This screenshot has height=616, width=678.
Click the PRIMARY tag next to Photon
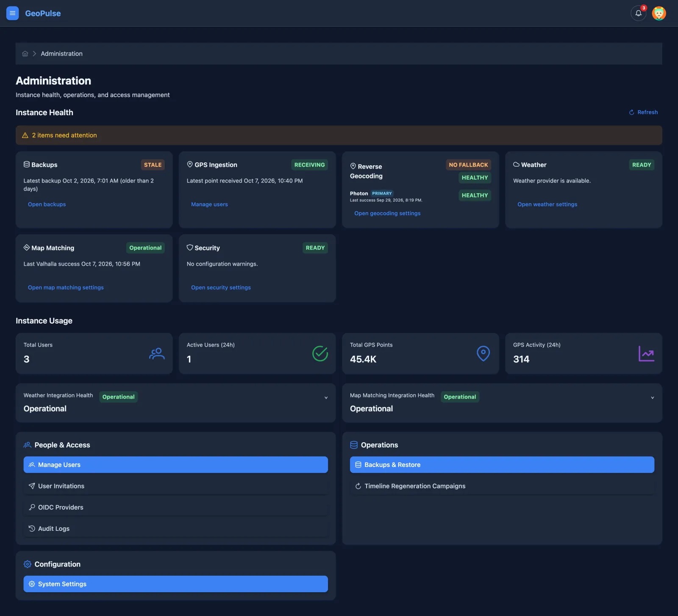pos(382,193)
